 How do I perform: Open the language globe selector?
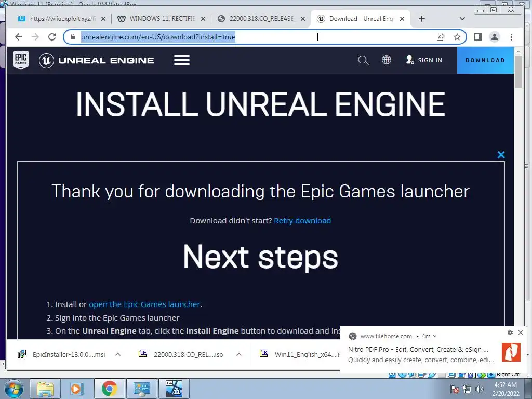pyautogui.click(x=387, y=60)
